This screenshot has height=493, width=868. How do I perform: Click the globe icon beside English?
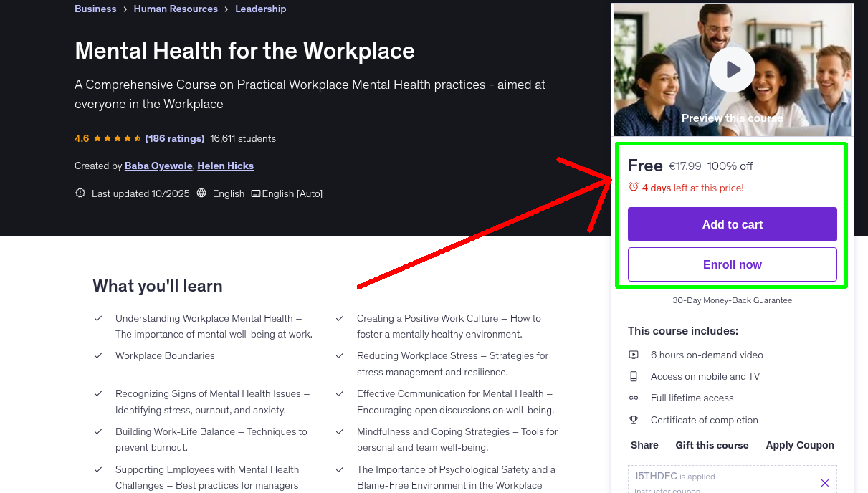click(201, 193)
